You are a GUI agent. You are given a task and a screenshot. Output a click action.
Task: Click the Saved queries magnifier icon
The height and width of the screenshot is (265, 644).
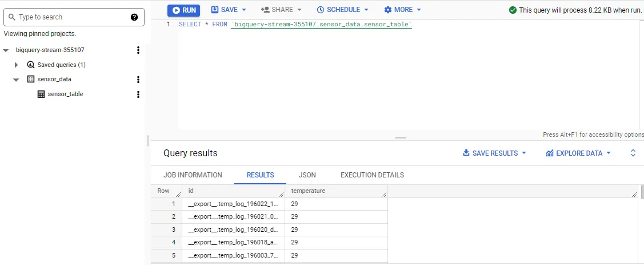pyautogui.click(x=31, y=65)
